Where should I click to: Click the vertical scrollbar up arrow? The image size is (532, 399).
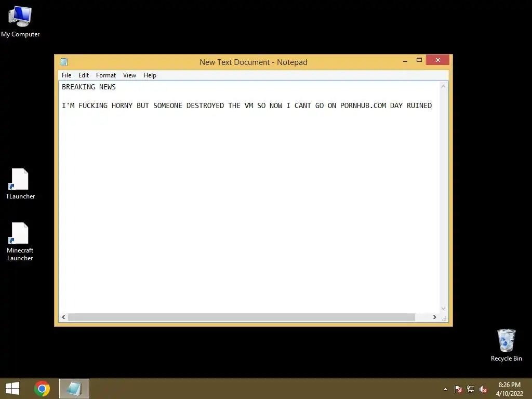coord(443,86)
